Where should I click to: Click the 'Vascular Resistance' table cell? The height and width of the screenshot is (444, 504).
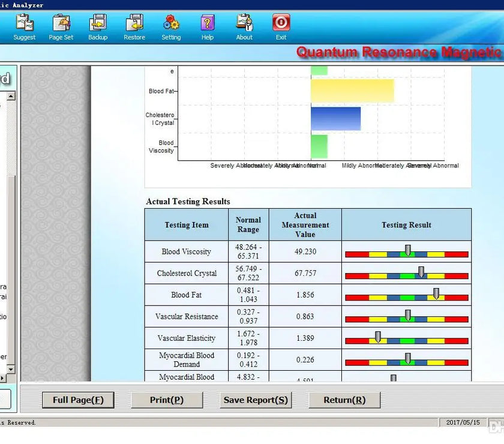tap(187, 317)
